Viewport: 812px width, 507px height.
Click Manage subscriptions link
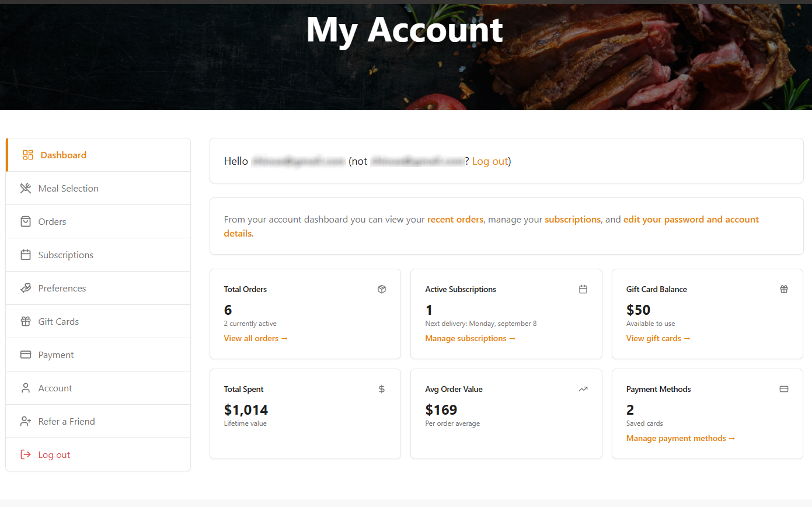[470, 338]
